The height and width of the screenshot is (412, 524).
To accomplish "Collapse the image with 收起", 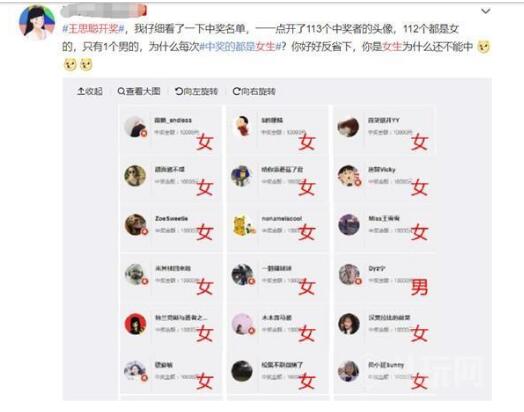I will pos(90,91).
